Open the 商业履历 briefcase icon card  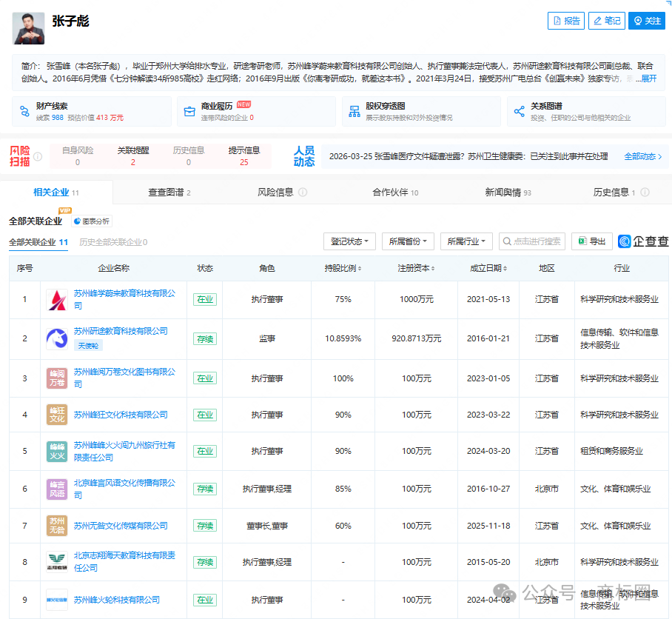(x=189, y=112)
